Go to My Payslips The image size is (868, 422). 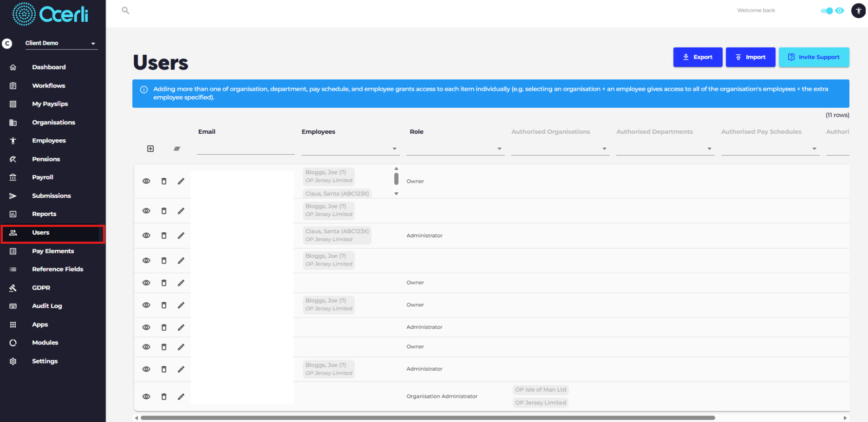click(x=50, y=104)
